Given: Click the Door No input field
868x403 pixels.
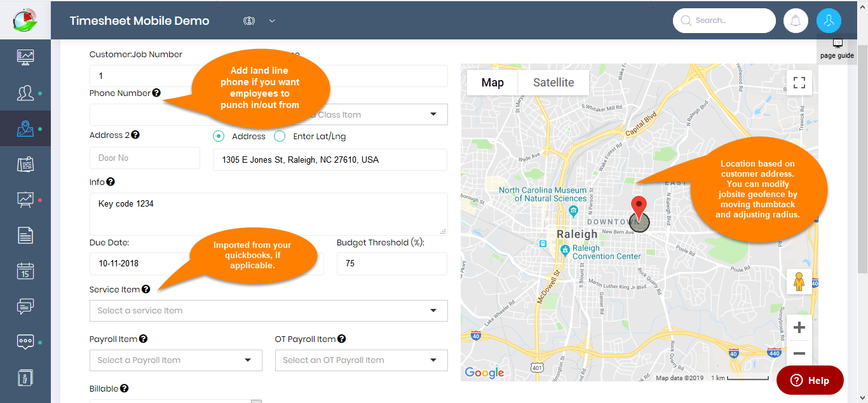Looking at the screenshot, I should tap(145, 158).
